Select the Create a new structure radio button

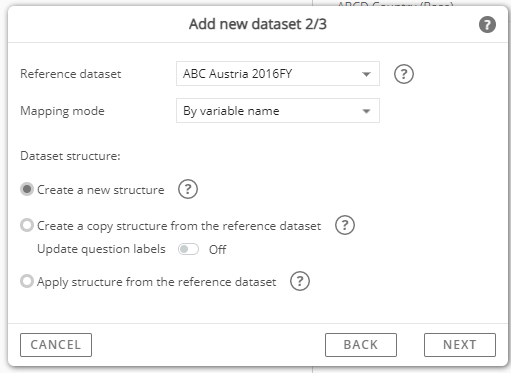27,189
